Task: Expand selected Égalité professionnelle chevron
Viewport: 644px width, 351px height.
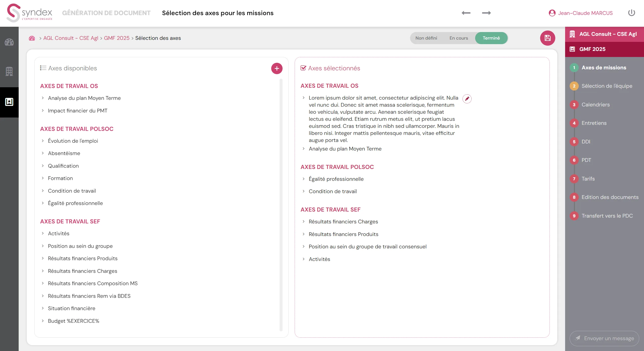Action: point(303,179)
